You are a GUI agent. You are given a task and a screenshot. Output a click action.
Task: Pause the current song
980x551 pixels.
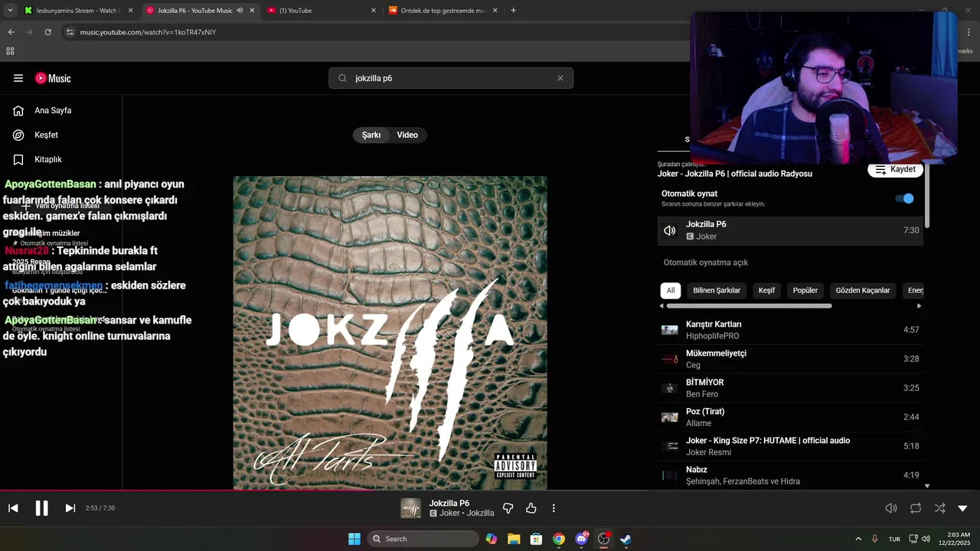pos(41,508)
